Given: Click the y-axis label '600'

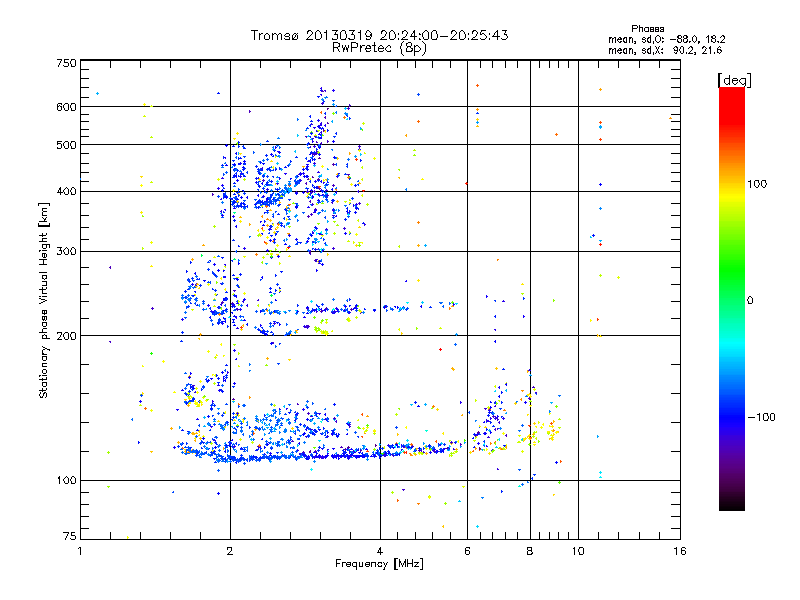Looking at the screenshot, I should [x=67, y=107].
